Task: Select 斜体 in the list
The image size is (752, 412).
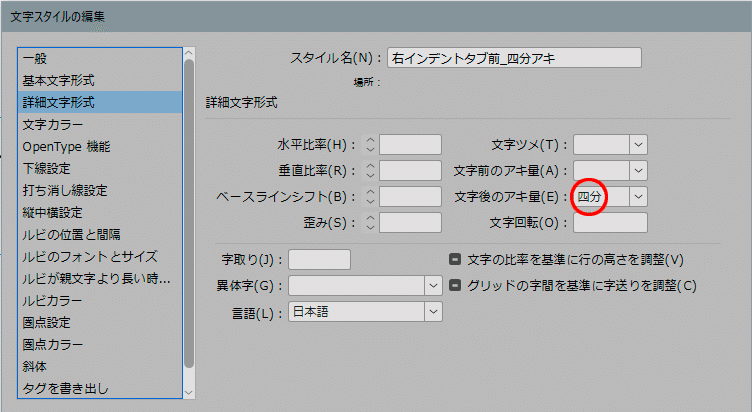Action: pos(100,366)
